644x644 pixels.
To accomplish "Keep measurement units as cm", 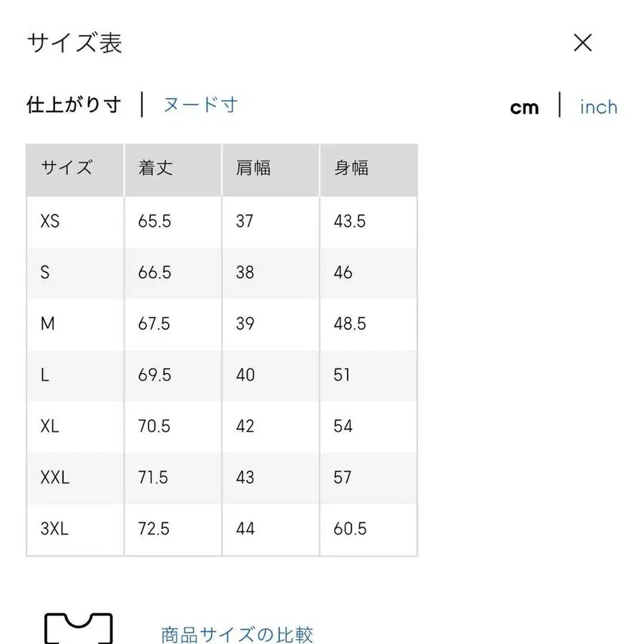I will (525, 107).
